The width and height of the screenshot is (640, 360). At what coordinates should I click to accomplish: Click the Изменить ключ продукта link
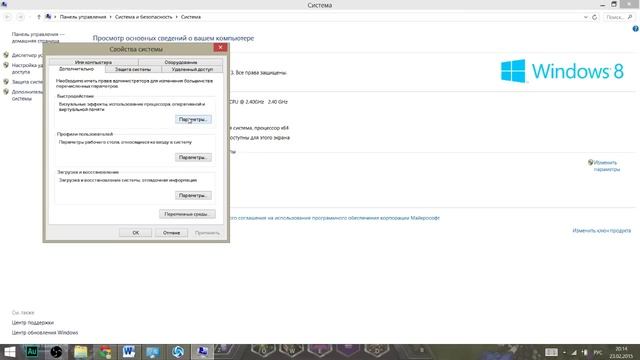tap(602, 231)
